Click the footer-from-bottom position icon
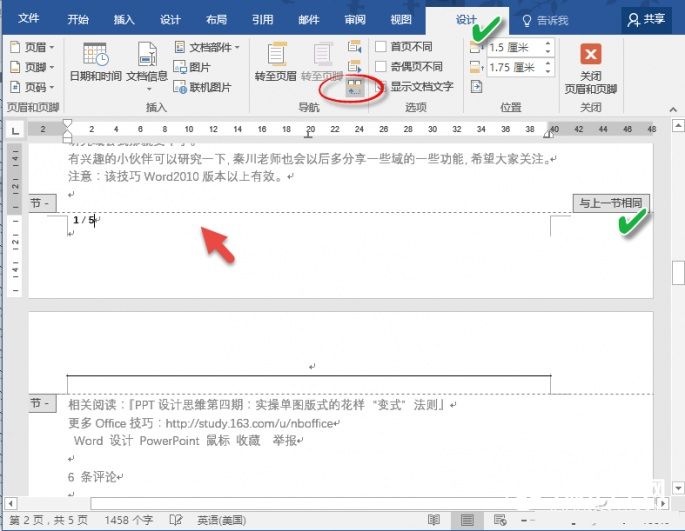This screenshot has height=531, width=685. click(476, 67)
